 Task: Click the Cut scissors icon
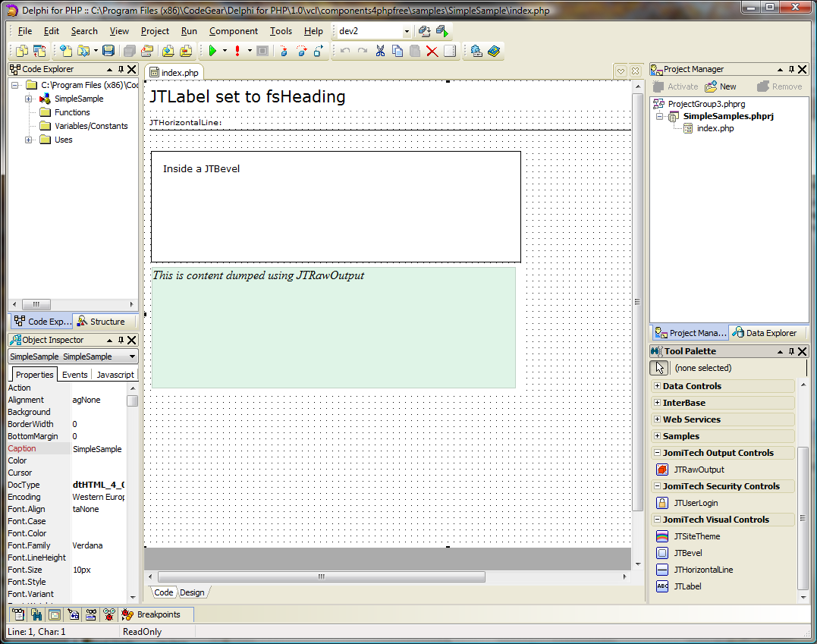(x=380, y=51)
